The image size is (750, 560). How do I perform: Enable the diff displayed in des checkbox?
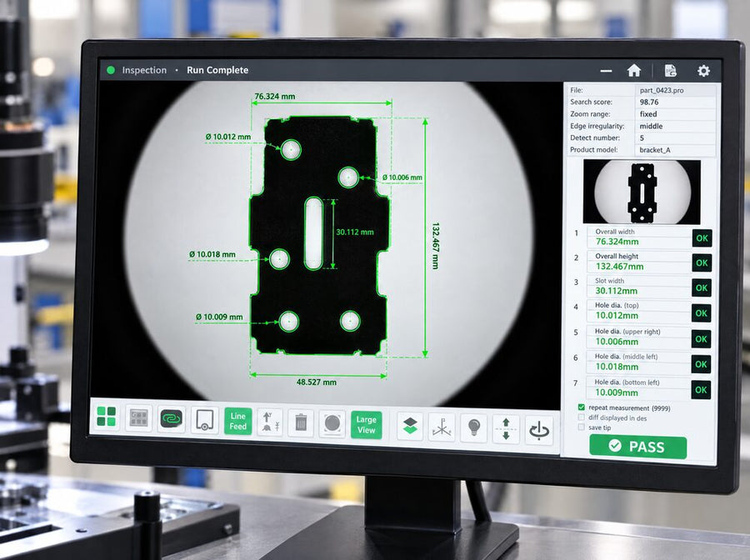pos(581,417)
